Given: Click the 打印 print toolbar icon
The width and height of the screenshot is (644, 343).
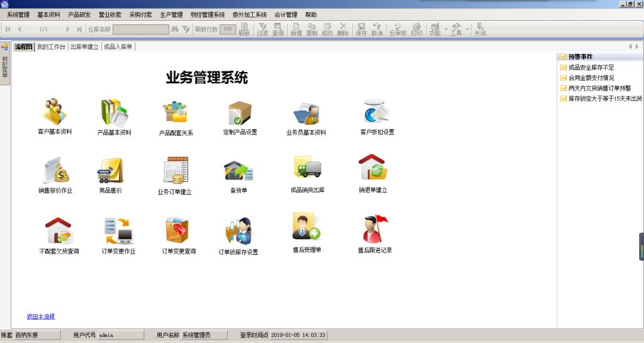Looking at the screenshot, I should pyautogui.click(x=416, y=30).
